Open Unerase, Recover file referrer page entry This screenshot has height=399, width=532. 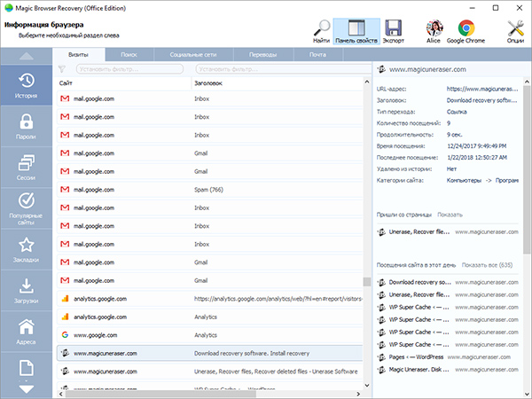pyautogui.click(x=448, y=232)
